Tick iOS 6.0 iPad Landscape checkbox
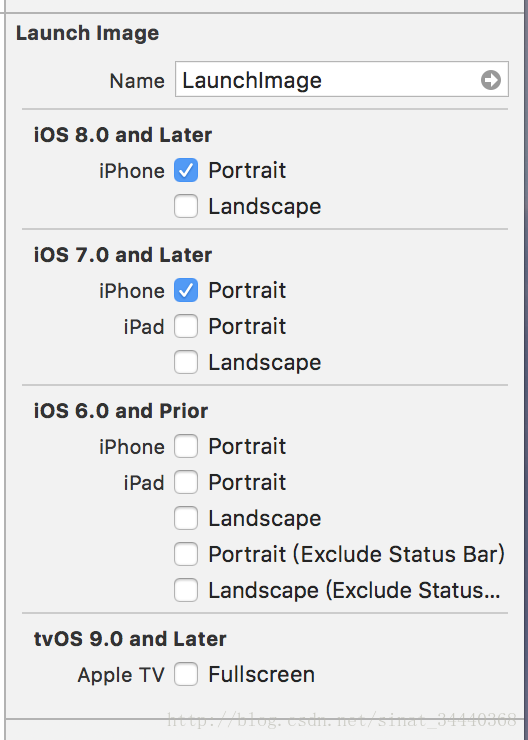528x740 pixels. [186, 518]
